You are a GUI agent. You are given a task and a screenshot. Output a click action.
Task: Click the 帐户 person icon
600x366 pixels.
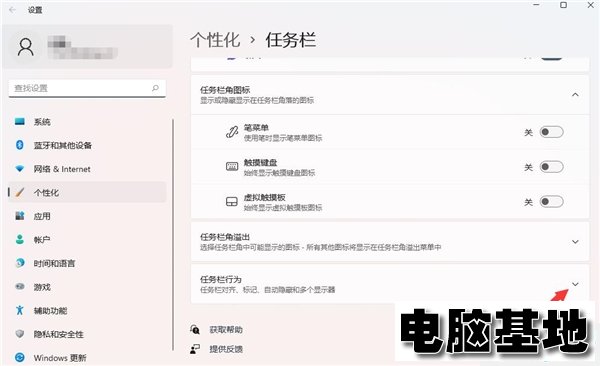[x=20, y=240]
